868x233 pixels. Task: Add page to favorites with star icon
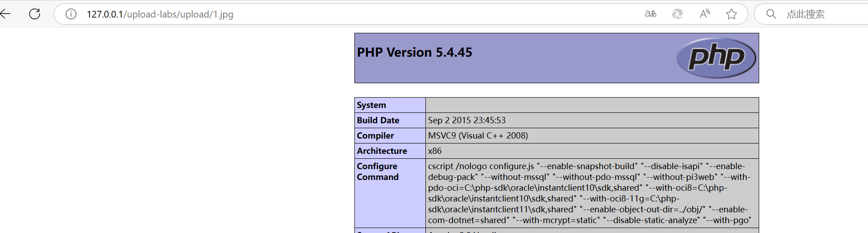731,14
